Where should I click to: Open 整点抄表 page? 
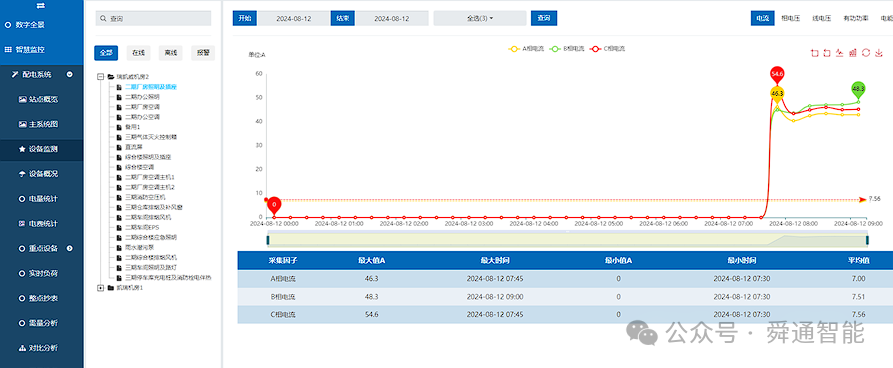(42, 298)
